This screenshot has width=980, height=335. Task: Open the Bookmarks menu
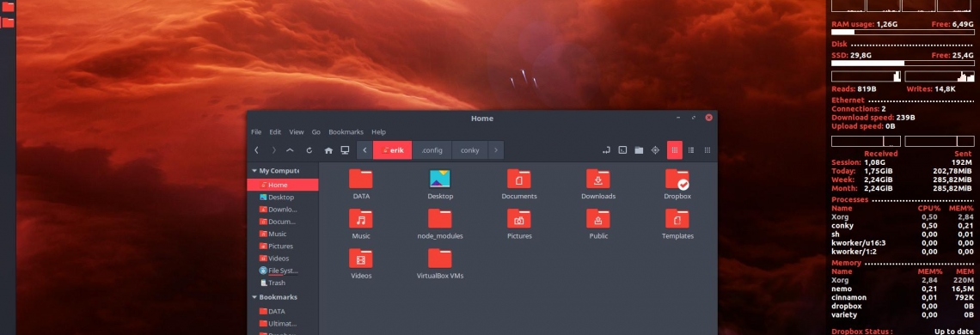(346, 132)
